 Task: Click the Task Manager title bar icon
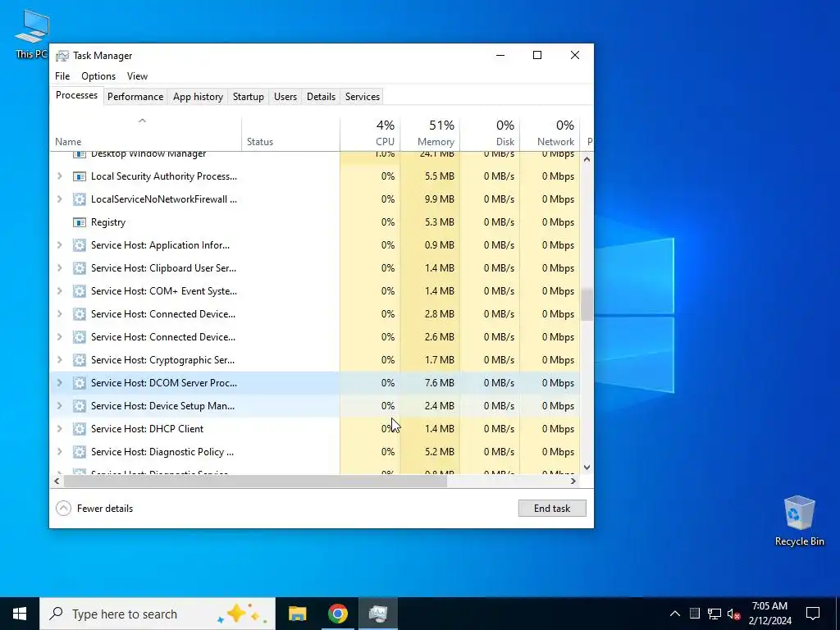[x=62, y=56]
